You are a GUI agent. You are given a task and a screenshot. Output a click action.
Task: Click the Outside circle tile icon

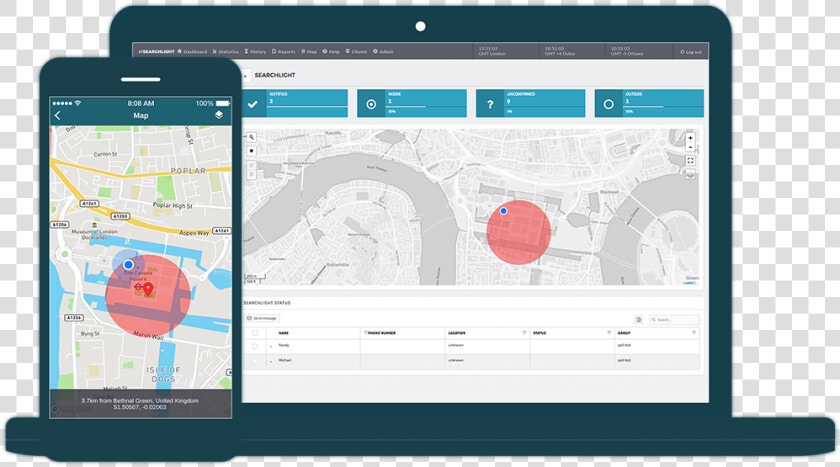click(609, 104)
